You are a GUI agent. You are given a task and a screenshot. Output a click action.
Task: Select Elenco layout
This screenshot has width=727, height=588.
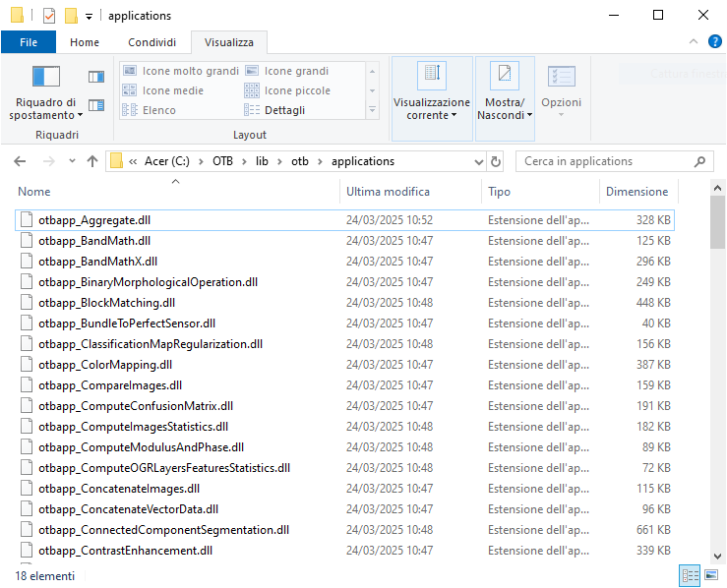(149, 110)
